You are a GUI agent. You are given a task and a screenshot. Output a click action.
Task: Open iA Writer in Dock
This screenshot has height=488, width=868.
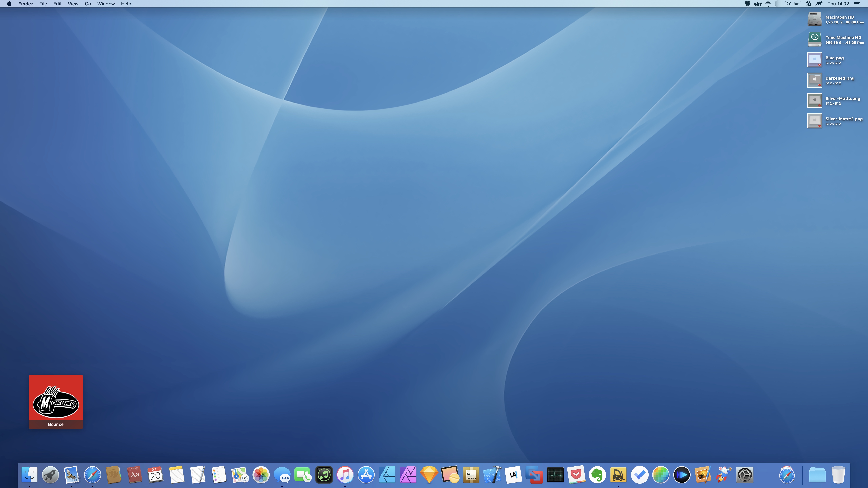[513, 475]
